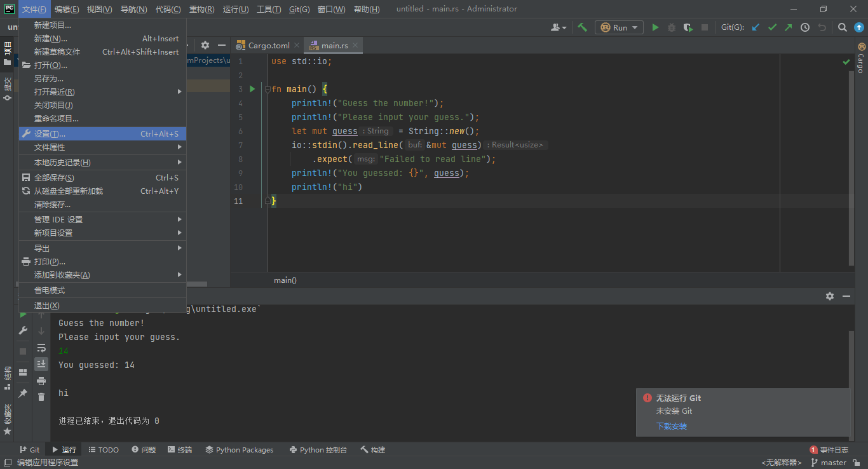Push changes with the green arrow icon
The width and height of the screenshot is (868, 469).
[789, 27]
